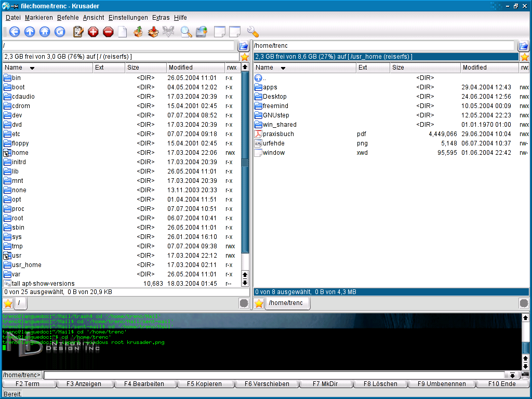Go up one directory via toolbar Up arrow

pyautogui.click(x=30, y=32)
